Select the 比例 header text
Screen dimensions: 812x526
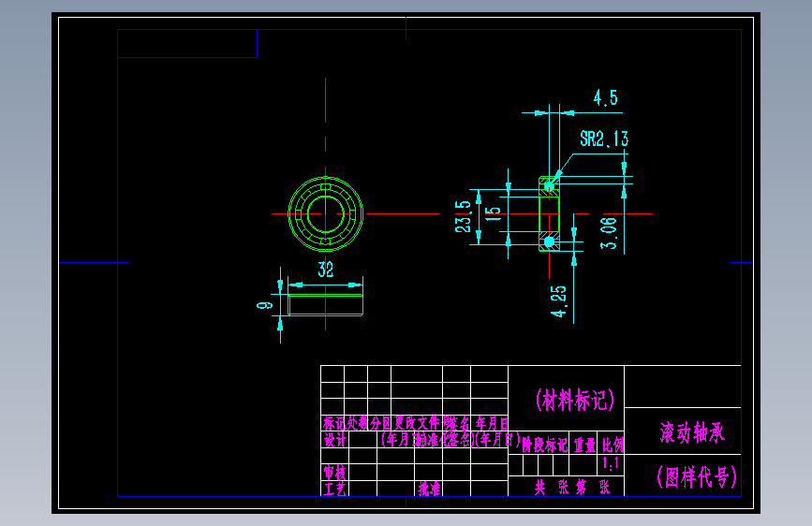click(x=613, y=445)
